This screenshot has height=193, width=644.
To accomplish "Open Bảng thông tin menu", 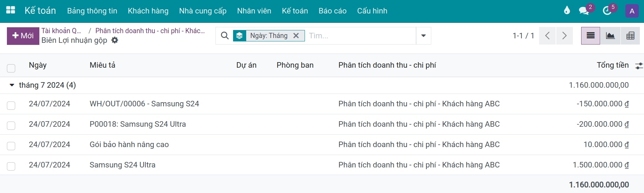I will click(92, 11).
